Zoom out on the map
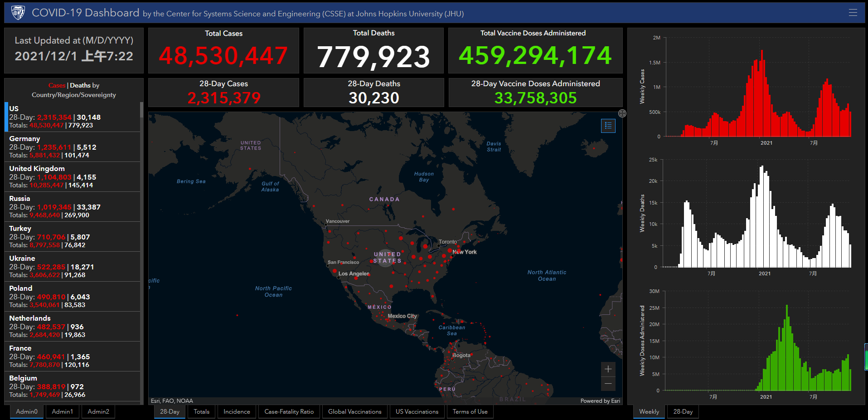Screen dimensions: 868x420 [x=608, y=384]
